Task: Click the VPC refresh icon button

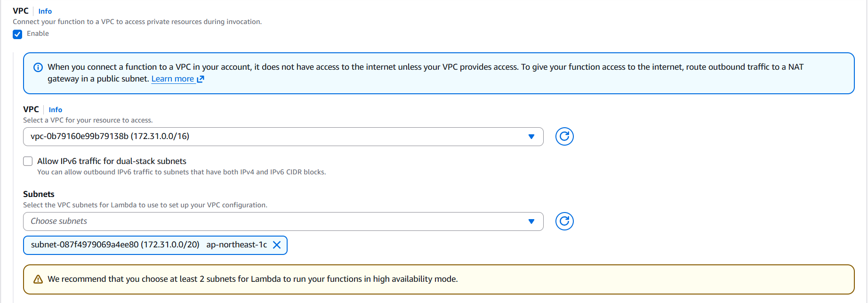Action: 564,137
